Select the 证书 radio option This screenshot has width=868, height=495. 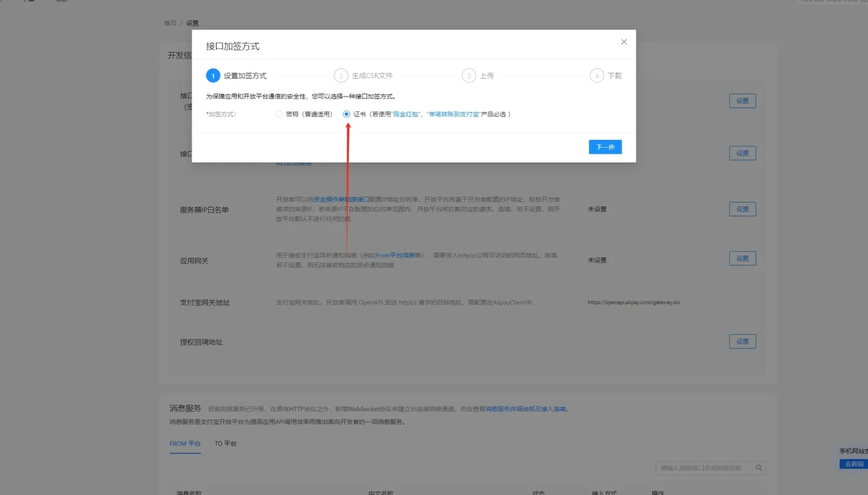[x=347, y=115]
